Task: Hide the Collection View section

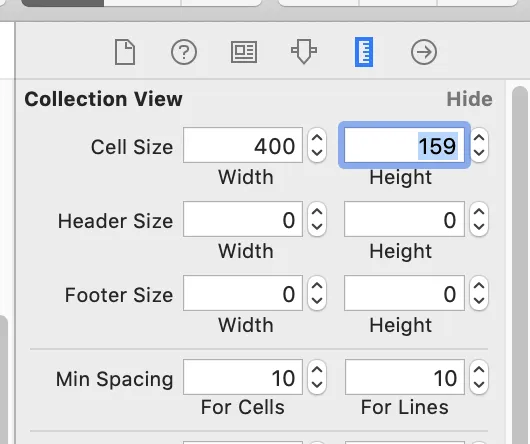Action: point(469,99)
